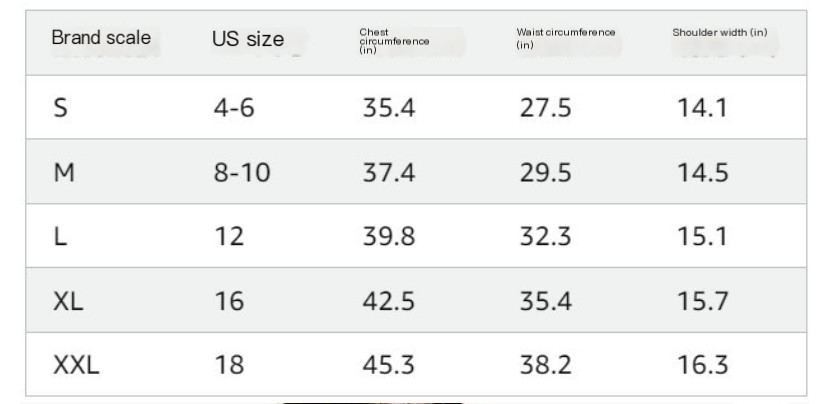Click the XL brand size cell
Screen dimensions: 834x404
point(68,301)
